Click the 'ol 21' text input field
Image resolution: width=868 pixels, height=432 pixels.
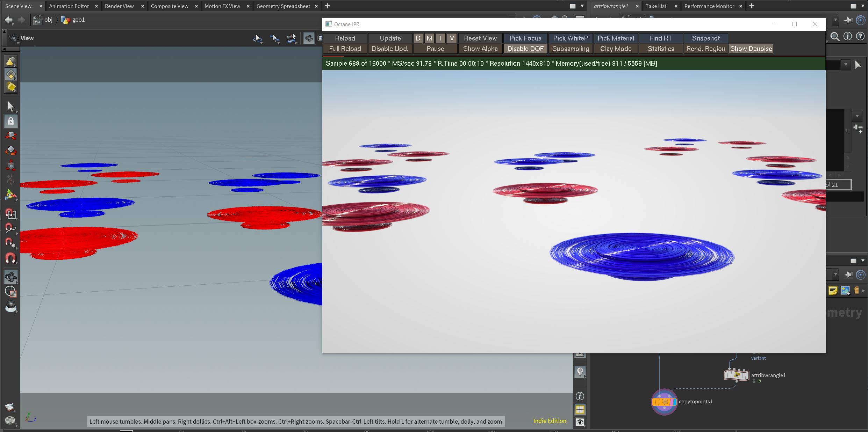[838, 185]
